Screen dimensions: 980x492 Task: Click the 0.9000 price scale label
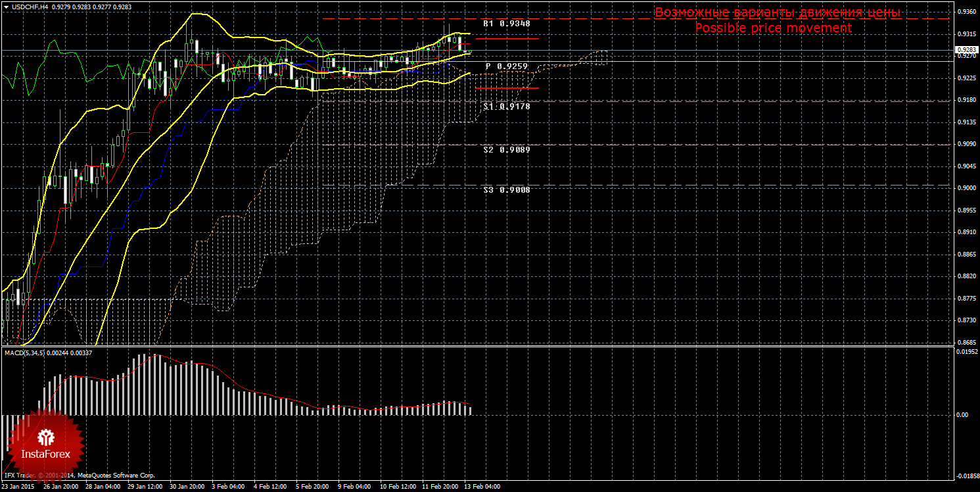point(966,189)
